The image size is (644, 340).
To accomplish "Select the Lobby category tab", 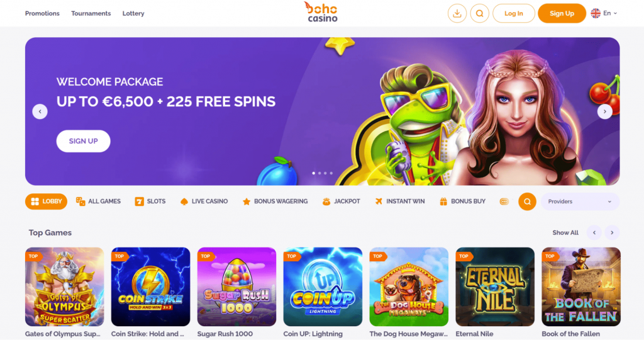I will 46,201.
